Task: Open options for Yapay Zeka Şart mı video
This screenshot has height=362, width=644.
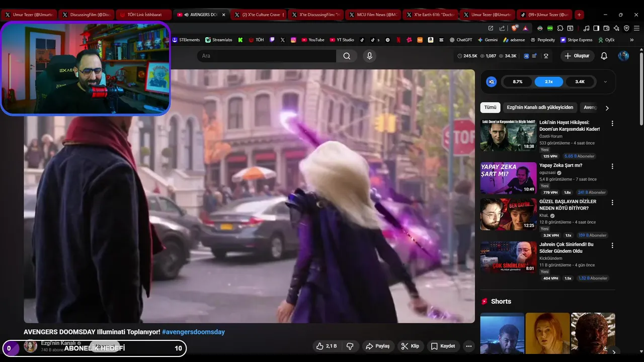Action: (x=612, y=166)
